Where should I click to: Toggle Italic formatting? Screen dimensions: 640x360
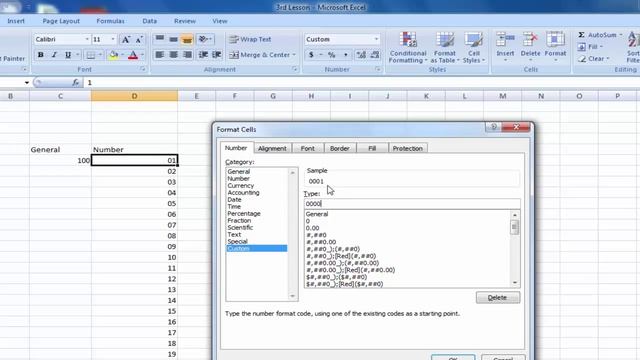[x=54, y=55]
